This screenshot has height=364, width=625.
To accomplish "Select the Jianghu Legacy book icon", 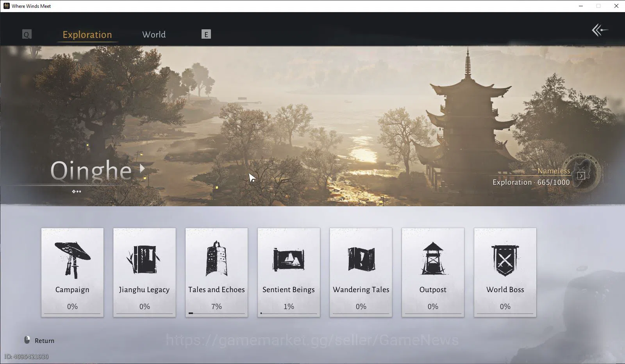I will pos(144,259).
